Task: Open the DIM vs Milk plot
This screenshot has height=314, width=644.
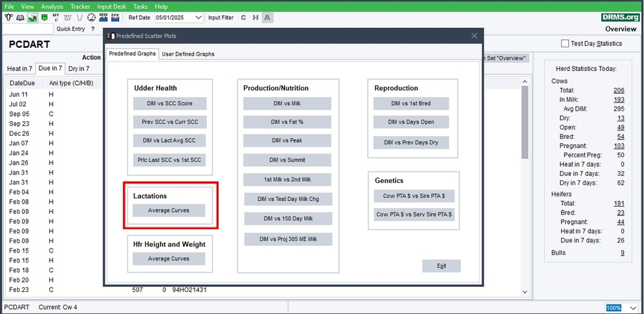Action: pos(287,104)
